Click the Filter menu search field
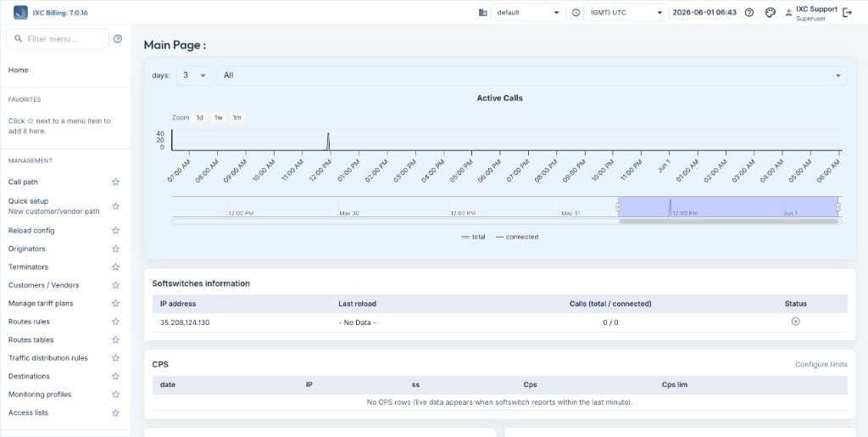Viewport: 868px width, 437px height. point(58,39)
